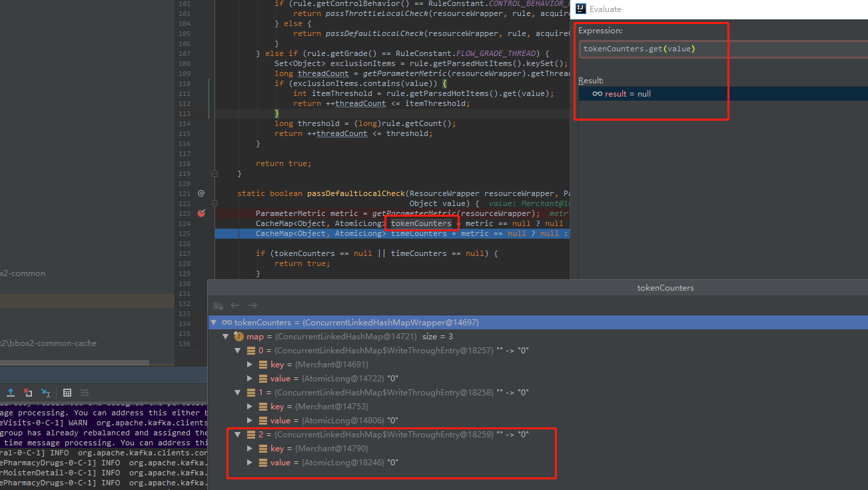The width and height of the screenshot is (868, 490).
Task: Click passDefaultLocalCheck method name on line 121
Action: click(x=356, y=193)
